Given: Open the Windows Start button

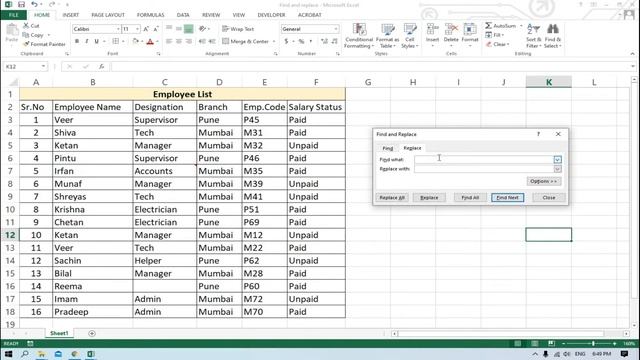Looking at the screenshot, I should pyautogui.click(x=8, y=354).
